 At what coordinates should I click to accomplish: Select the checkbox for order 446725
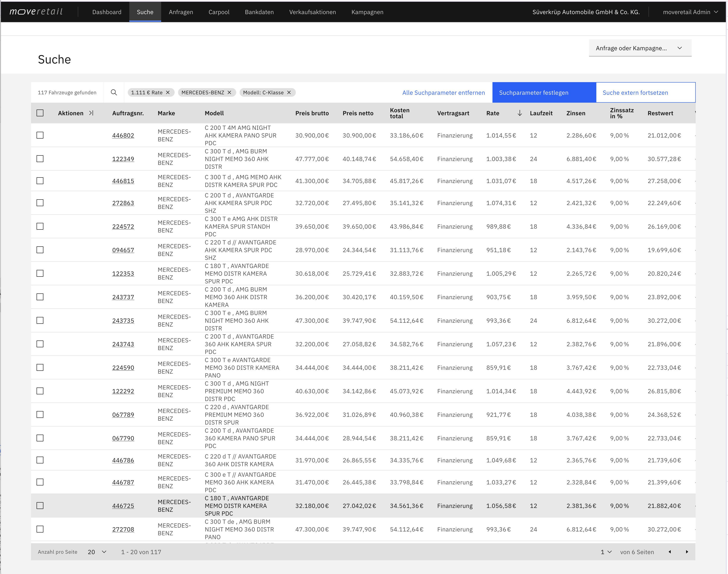(40, 505)
